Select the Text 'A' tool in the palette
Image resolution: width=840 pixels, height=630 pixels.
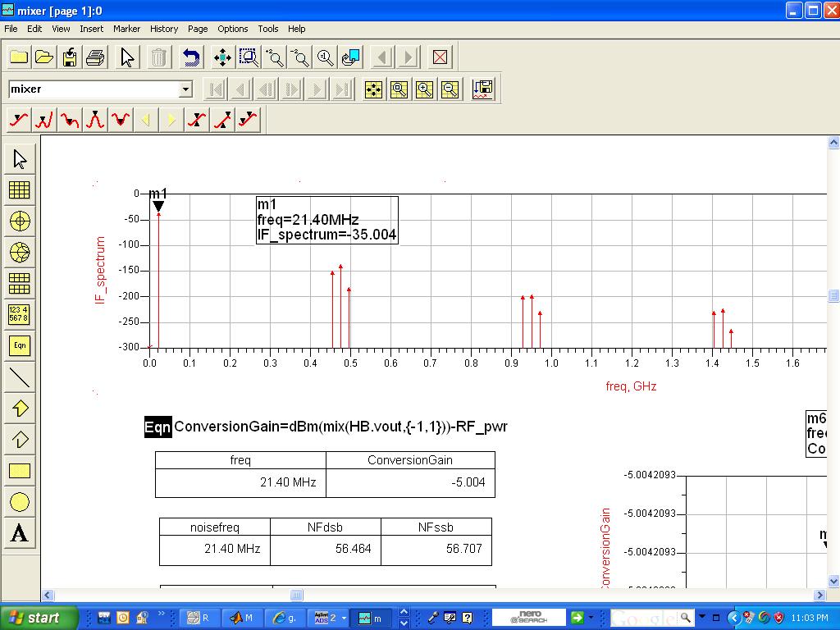pos(20,534)
